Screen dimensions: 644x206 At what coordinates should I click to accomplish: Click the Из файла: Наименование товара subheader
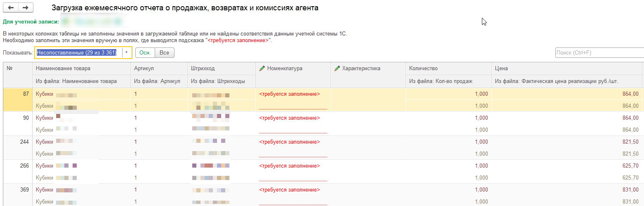81,81
